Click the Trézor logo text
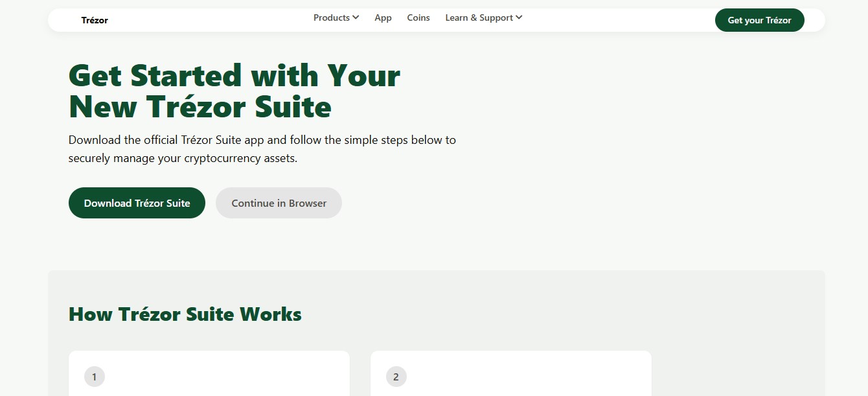The width and height of the screenshot is (868, 396). pyautogui.click(x=95, y=20)
